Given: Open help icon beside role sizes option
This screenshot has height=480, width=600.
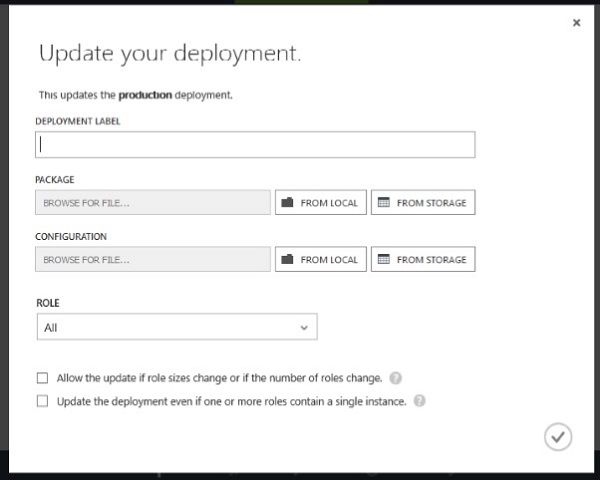Looking at the screenshot, I should 396,378.
